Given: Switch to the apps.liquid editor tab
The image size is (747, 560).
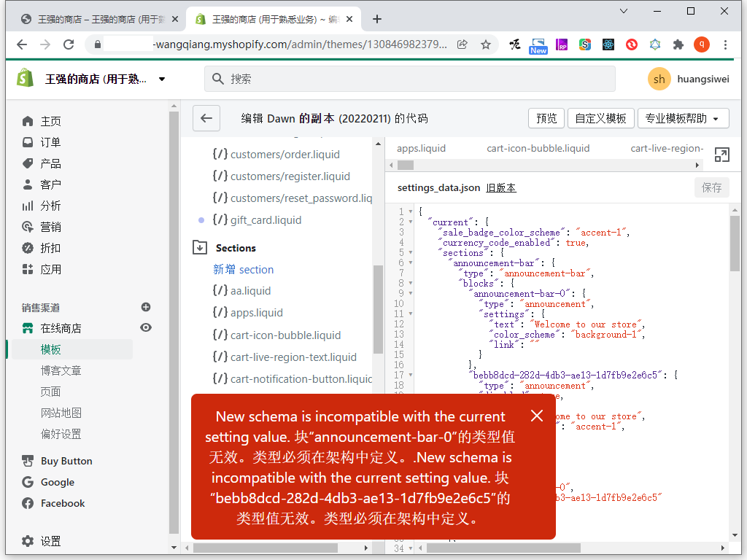Looking at the screenshot, I should [421, 148].
